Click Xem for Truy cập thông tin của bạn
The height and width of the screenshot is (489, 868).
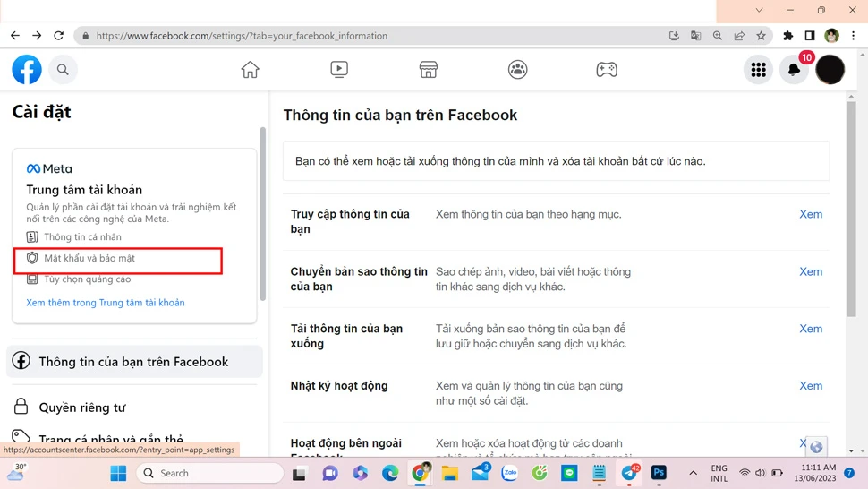(x=811, y=214)
